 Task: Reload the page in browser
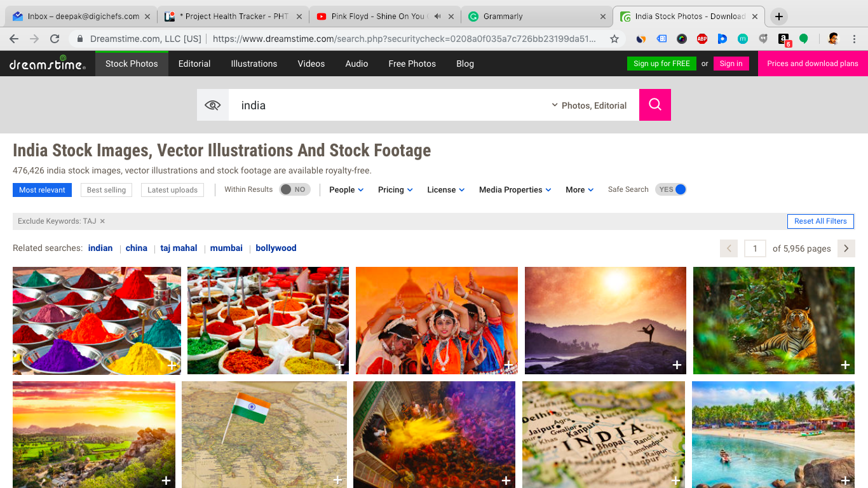55,39
